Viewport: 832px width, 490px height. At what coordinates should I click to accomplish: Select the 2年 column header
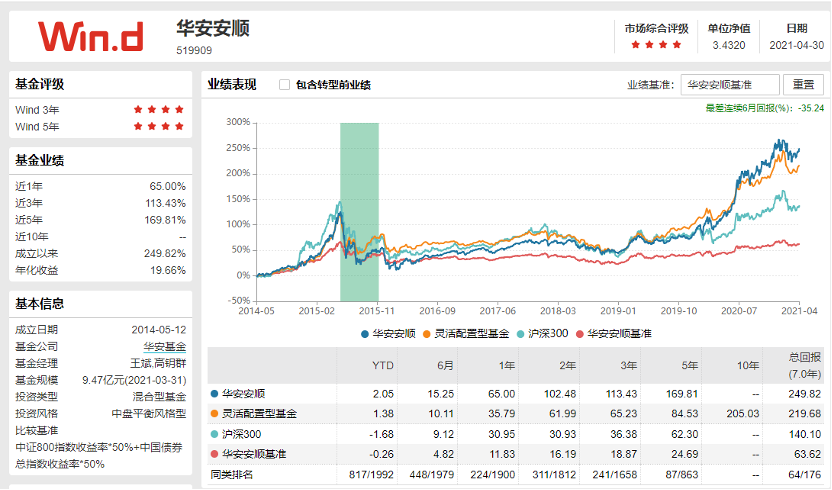[x=567, y=365]
